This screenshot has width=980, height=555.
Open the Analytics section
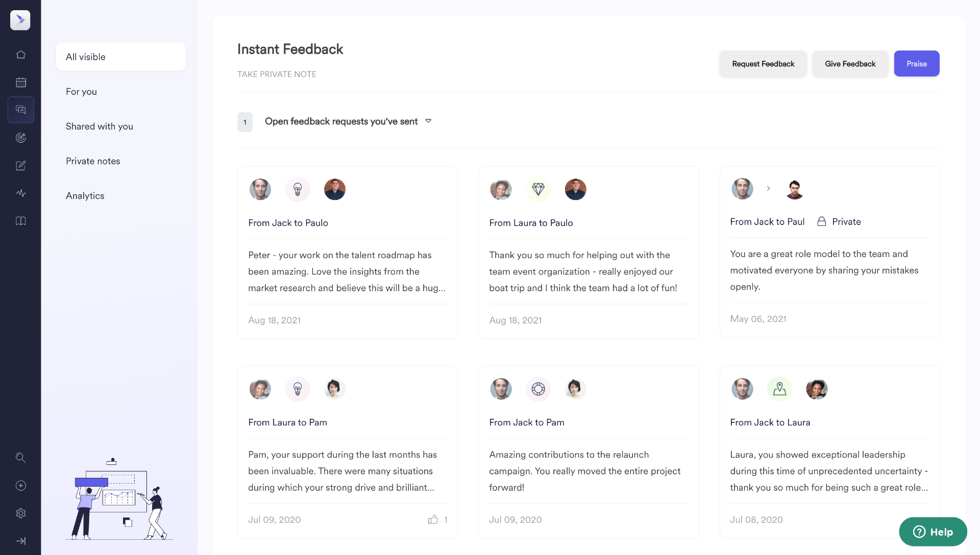(85, 196)
